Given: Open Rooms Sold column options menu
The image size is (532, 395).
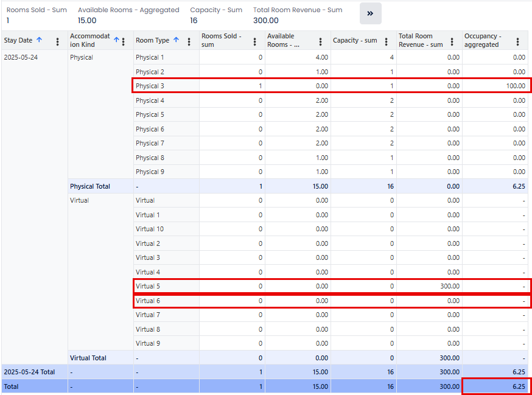Looking at the screenshot, I should click(x=255, y=41).
